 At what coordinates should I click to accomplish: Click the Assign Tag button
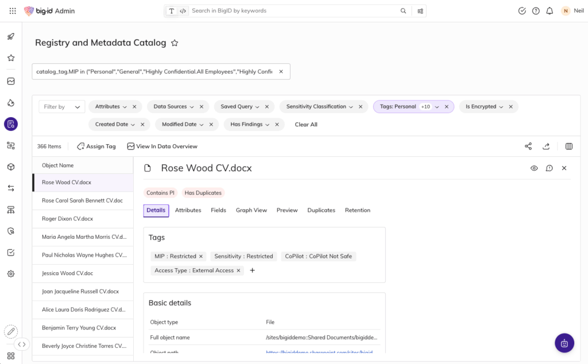[x=96, y=146]
